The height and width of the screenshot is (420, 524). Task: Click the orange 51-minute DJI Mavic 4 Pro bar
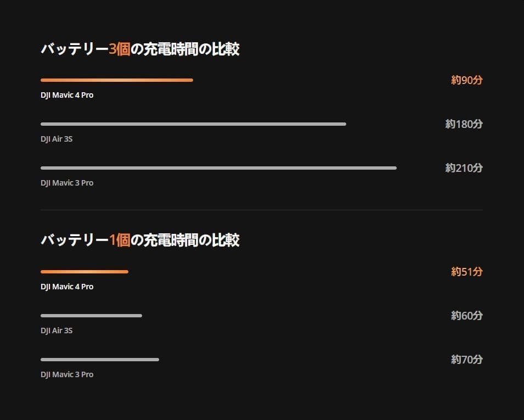coord(84,272)
